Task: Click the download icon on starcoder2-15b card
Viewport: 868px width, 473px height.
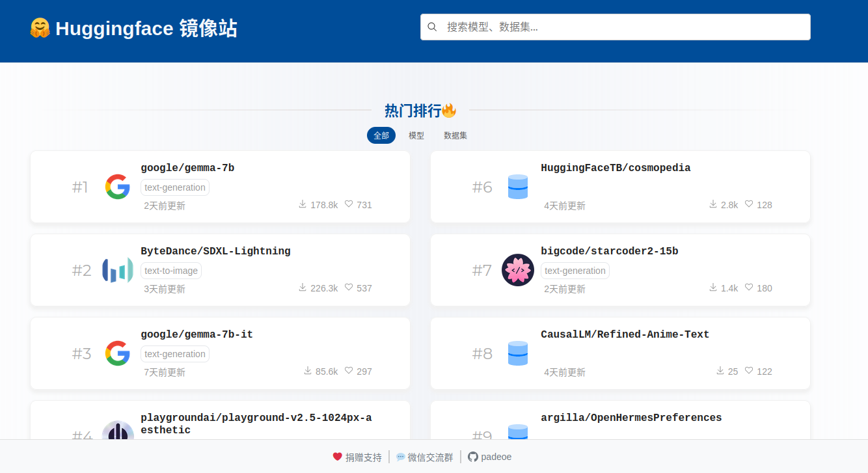Action: 713,288
